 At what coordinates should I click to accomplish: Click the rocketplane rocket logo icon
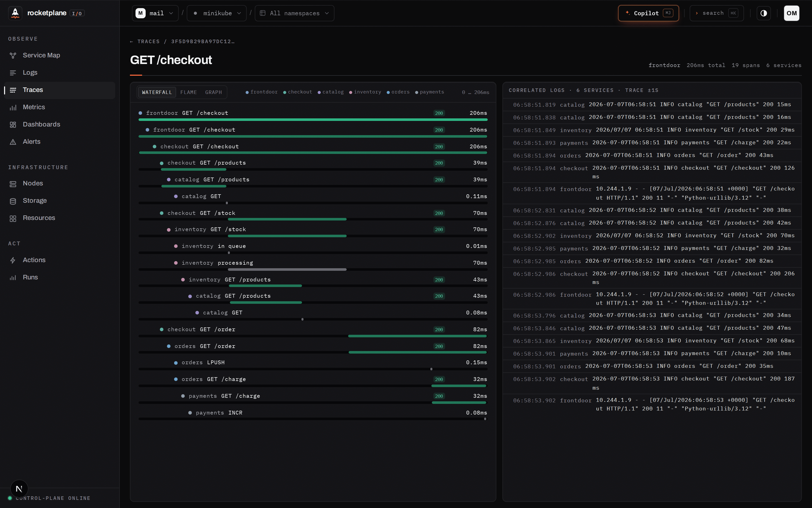(x=15, y=13)
